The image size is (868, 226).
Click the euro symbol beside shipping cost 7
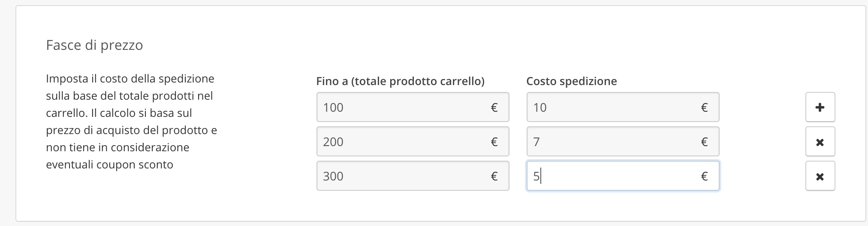coord(704,142)
